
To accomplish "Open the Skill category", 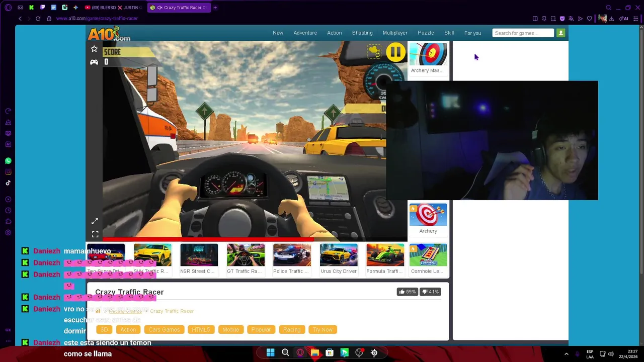I will coord(449,33).
